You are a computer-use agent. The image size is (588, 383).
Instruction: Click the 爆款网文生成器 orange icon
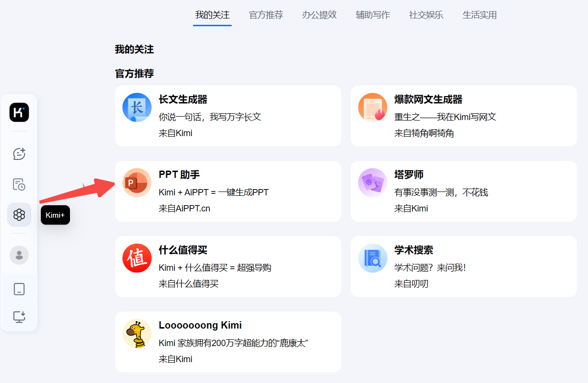(x=373, y=107)
